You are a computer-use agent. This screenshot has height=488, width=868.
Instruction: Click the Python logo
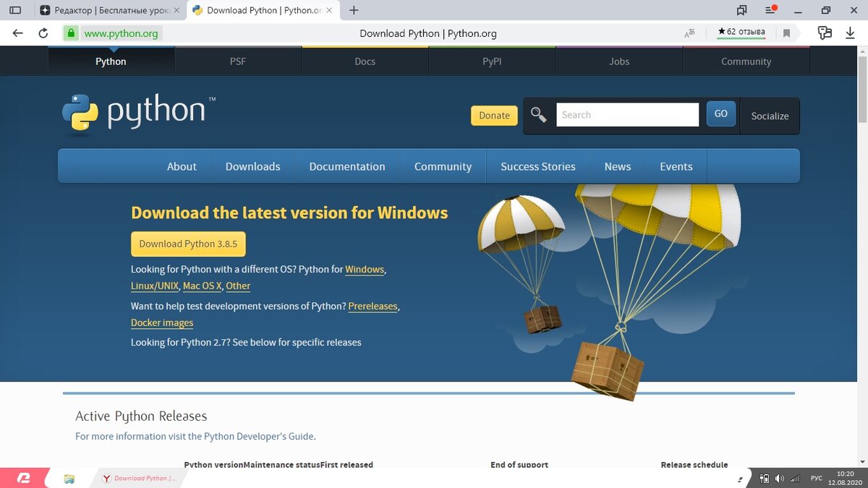pyautogui.click(x=139, y=114)
